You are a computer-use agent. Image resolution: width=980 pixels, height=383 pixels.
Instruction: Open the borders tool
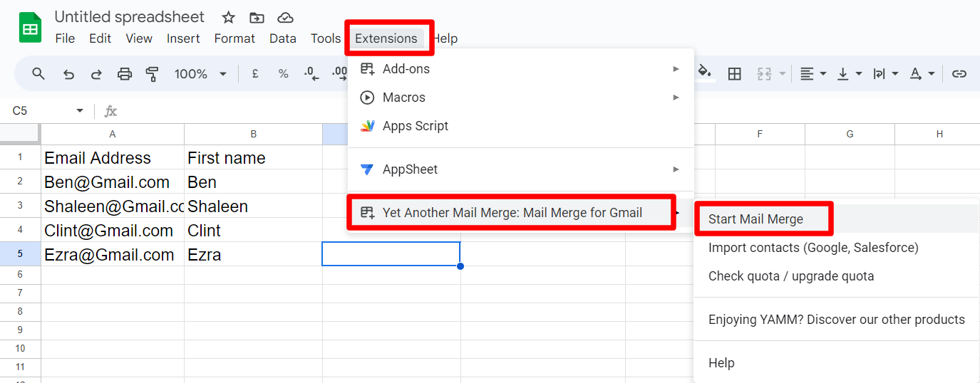click(x=734, y=73)
